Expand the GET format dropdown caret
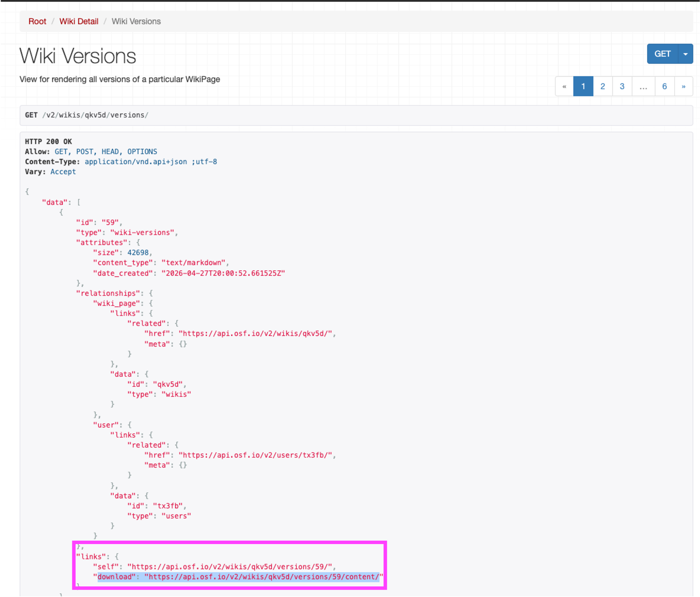The width and height of the screenshot is (700, 597). tap(686, 54)
